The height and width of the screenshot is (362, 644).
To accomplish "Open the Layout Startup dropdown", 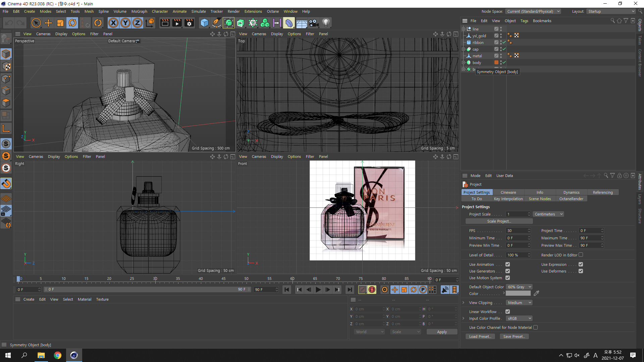I will 611,11.
